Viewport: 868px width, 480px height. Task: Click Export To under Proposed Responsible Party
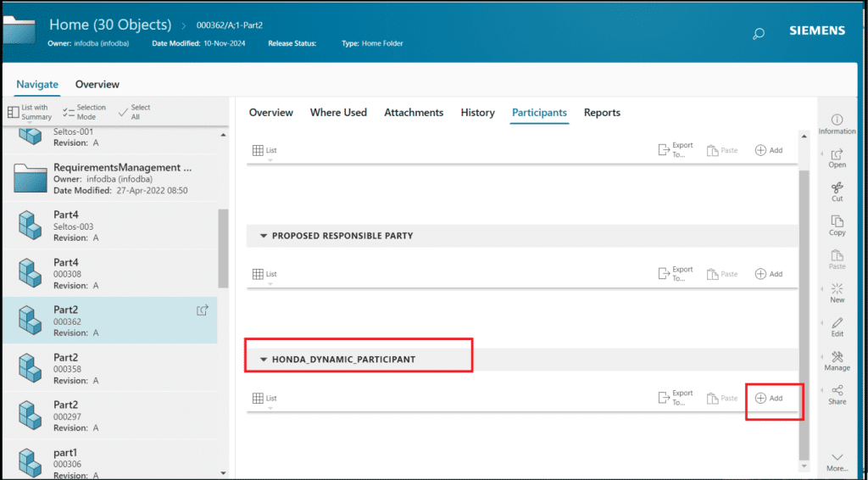(675, 274)
